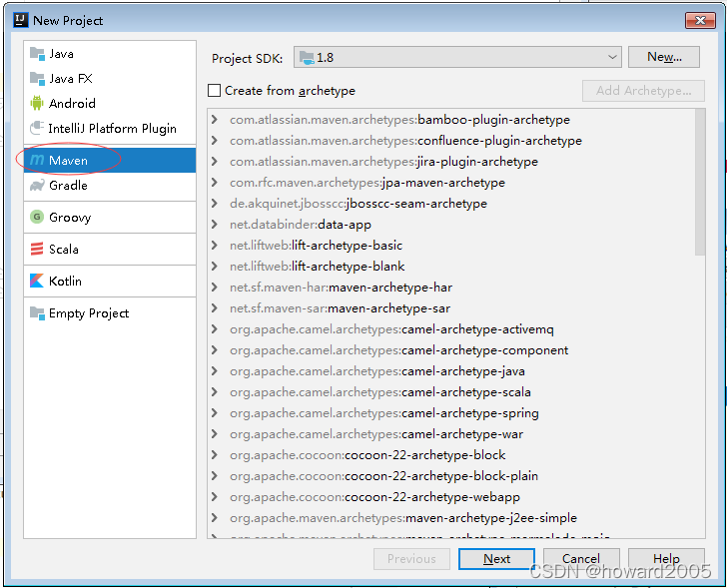The height and width of the screenshot is (588, 727).
Task: Expand the lift-archetype-basic node
Action: point(214,246)
